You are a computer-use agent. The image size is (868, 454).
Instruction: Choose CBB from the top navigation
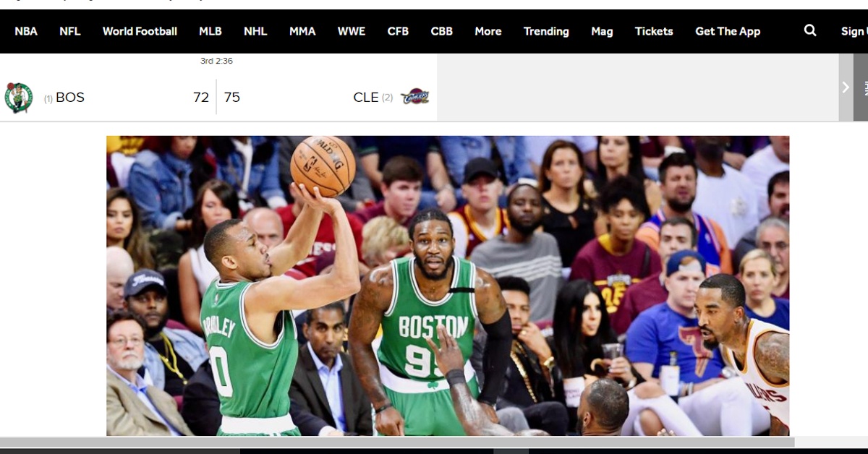(442, 31)
